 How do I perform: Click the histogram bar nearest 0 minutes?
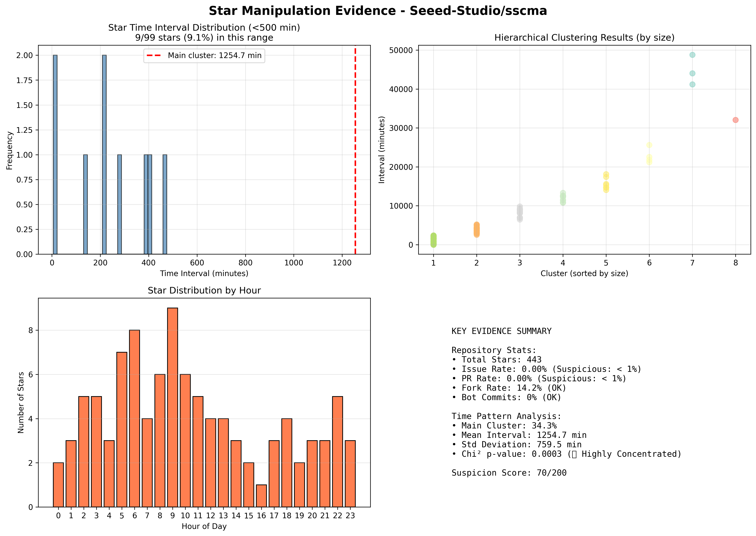pyautogui.click(x=55, y=155)
